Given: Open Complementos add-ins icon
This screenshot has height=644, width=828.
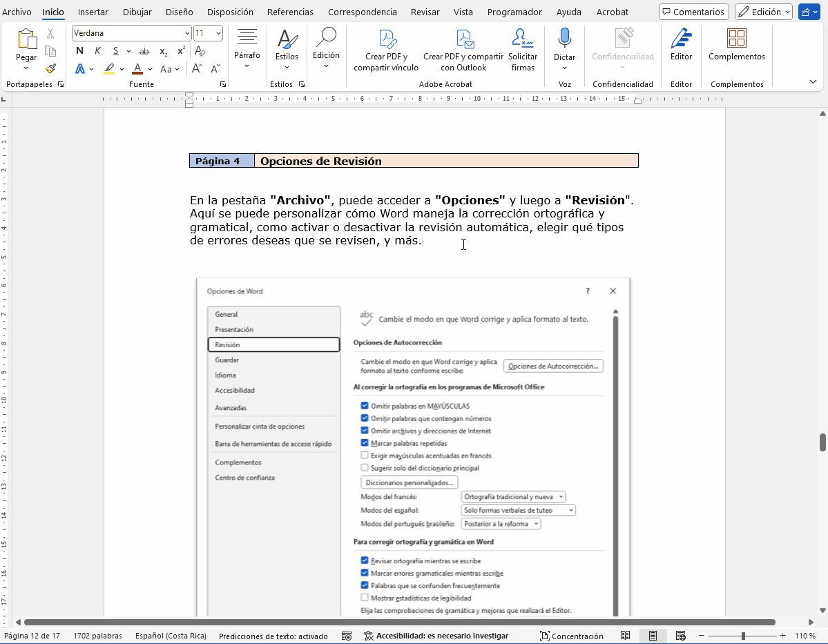Looking at the screenshot, I should pyautogui.click(x=737, y=39).
